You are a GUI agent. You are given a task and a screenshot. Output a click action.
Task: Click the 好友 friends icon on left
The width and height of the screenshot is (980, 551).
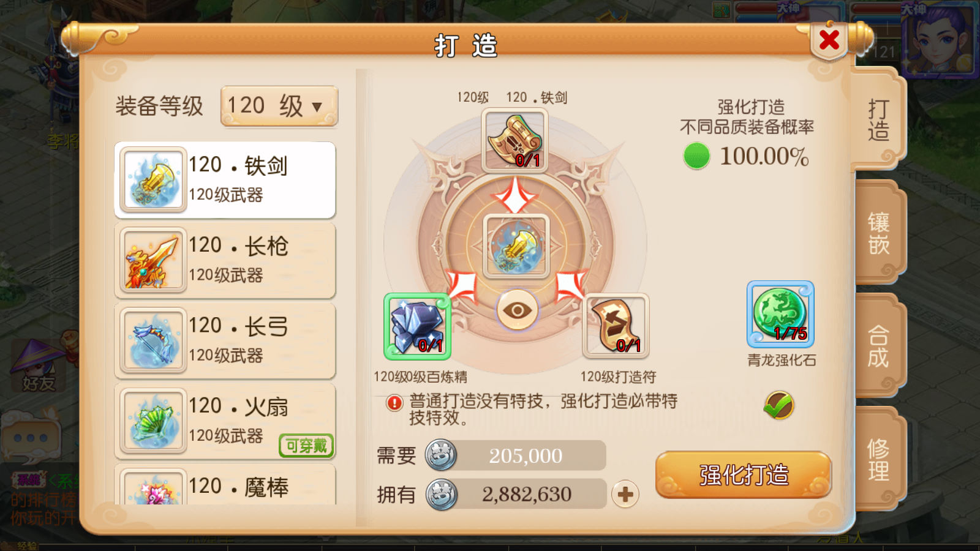(x=38, y=367)
